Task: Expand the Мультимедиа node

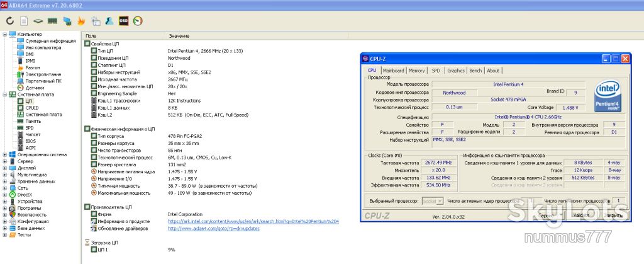Action: tap(4, 175)
